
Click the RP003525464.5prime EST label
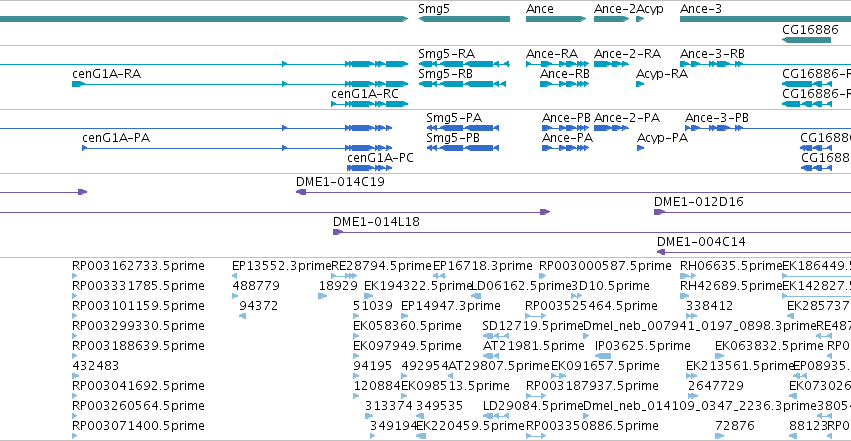[591, 306]
